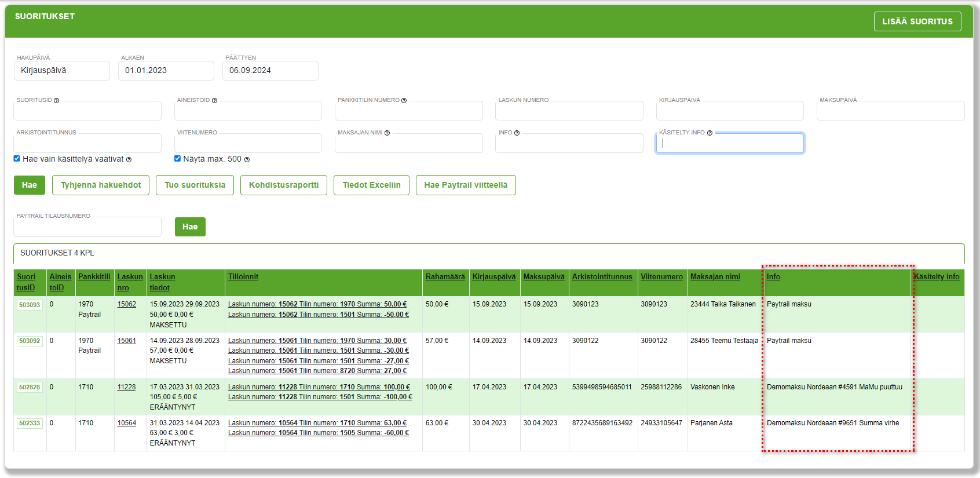Image resolution: width=980 pixels, height=478 pixels.
Task: Sort by Viitenumero column header
Action: (661, 277)
